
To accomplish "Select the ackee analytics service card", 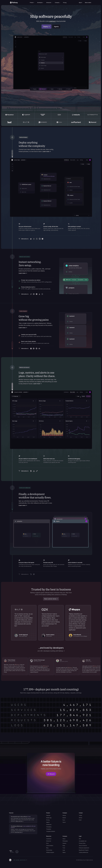I will (75, 269).
